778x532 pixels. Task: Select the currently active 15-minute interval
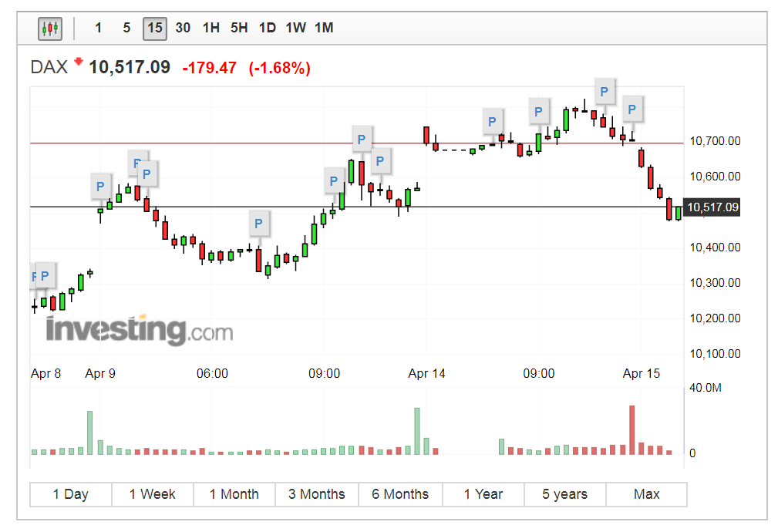tap(154, 29)
